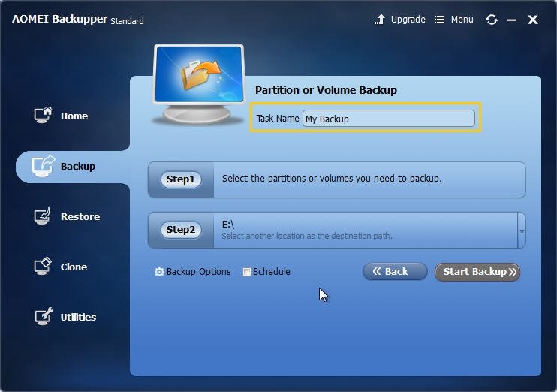This screenshot has height=392, width=557.
Task: Click the backup monitor folder illustration
Action: pyautogui.click(x=199, y=84)
